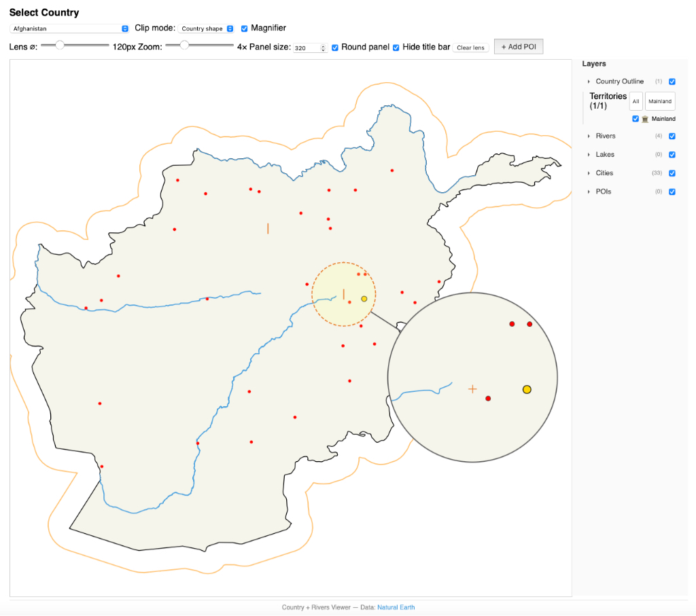Hide the Cities layer
This screenshot has width=696, height=616.
(672, 173)
